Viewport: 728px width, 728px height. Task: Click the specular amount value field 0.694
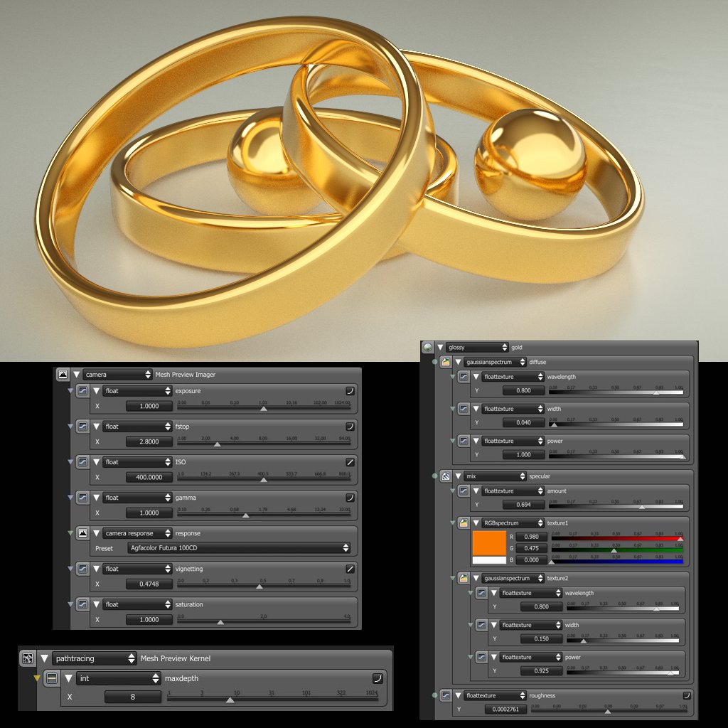coord(524,505)
